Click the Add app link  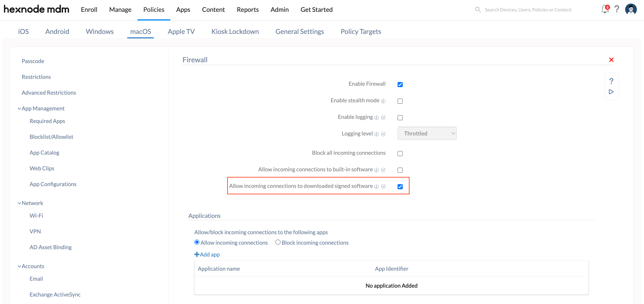click(x=207, y=255)
